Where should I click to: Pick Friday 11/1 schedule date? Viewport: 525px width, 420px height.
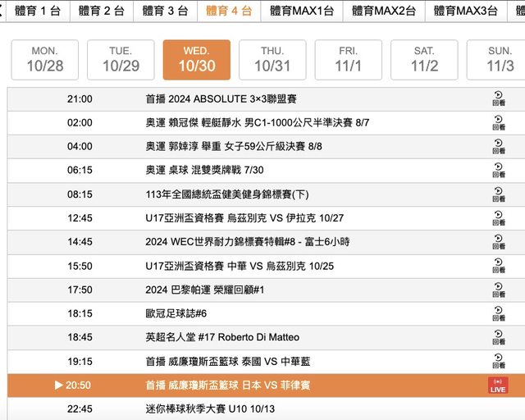tap(348, 60)
